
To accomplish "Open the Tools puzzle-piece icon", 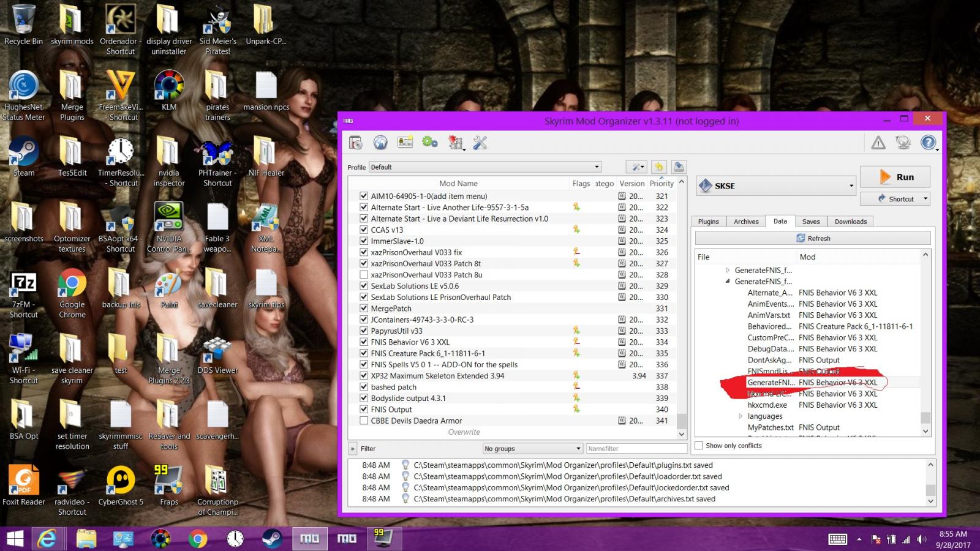I will point(455,143).
